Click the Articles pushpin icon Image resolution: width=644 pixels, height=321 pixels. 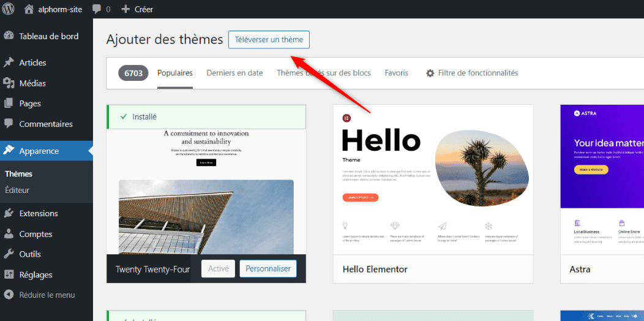pos(9,62)
